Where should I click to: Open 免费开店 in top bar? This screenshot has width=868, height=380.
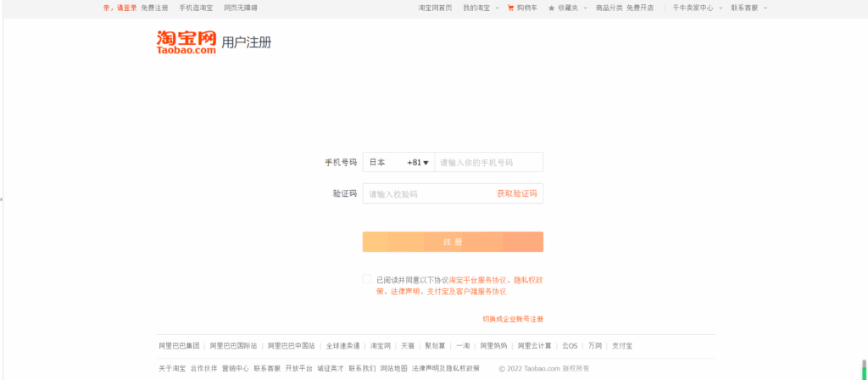coord(640,8)
